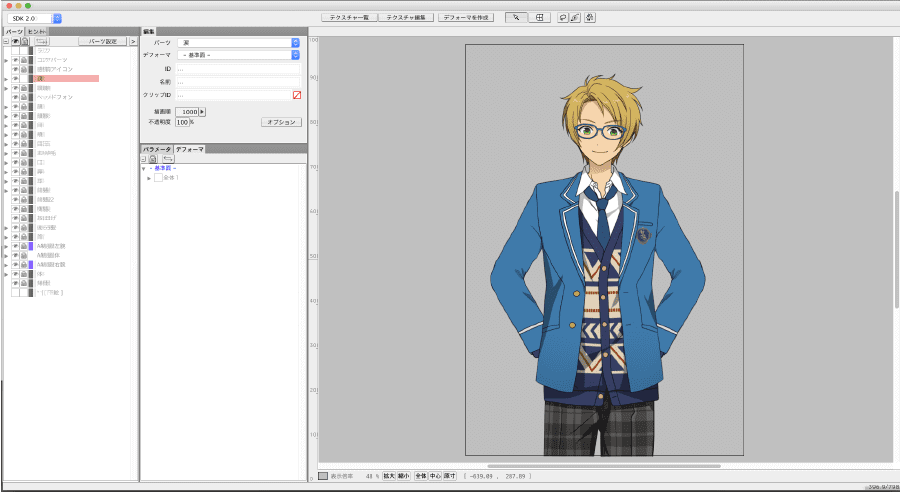This screenshot has width=900, height=492.
Task: Hide the A制服左腕 part
Action: (x=15, y=246)
